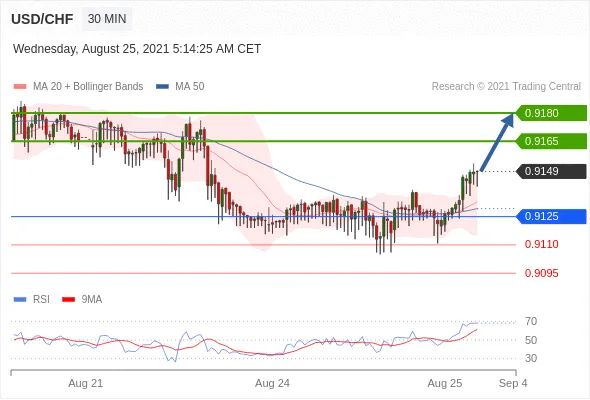Click the 30 MIN timeframe badge
This screenshot has height=400, width=590.
pos(107,18)
